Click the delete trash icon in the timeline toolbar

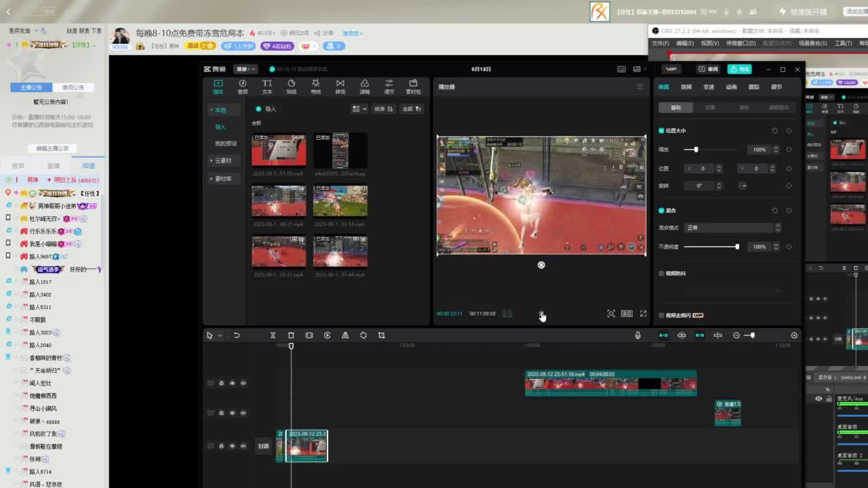291,335
